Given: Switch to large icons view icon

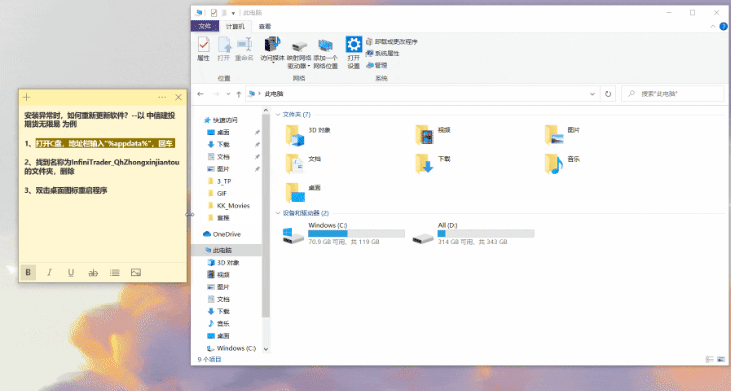Looking at the screenshot, I should (721, 359).
